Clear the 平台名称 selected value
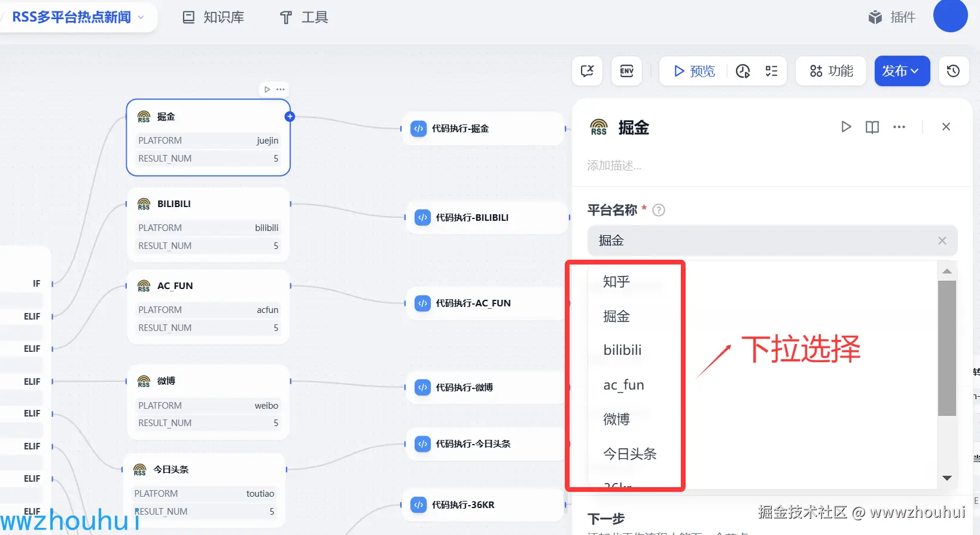 (942, 241)
